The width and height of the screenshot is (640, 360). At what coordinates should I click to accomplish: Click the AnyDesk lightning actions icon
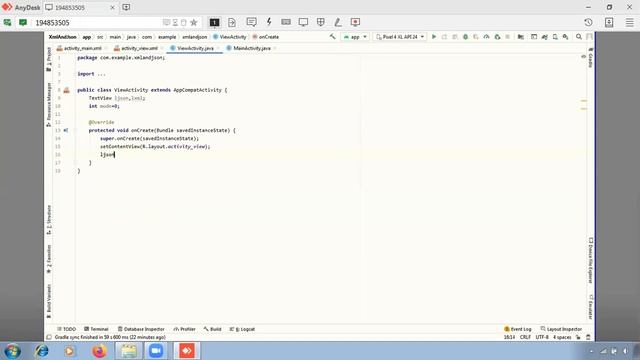click(x=269, y=22)
